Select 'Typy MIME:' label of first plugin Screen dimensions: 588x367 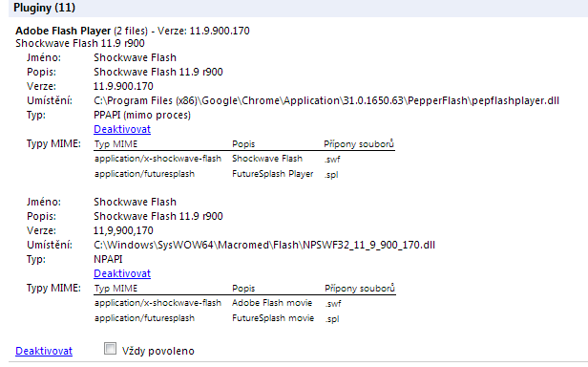[x=53, y=144]
